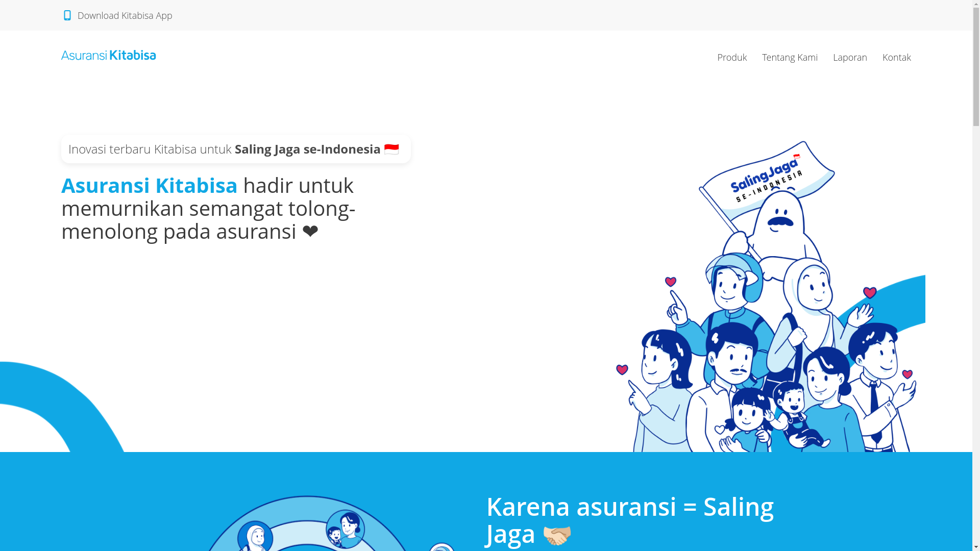
Task: Click the phone icon beside Download Kitabisa App
Action: [67, 15]
